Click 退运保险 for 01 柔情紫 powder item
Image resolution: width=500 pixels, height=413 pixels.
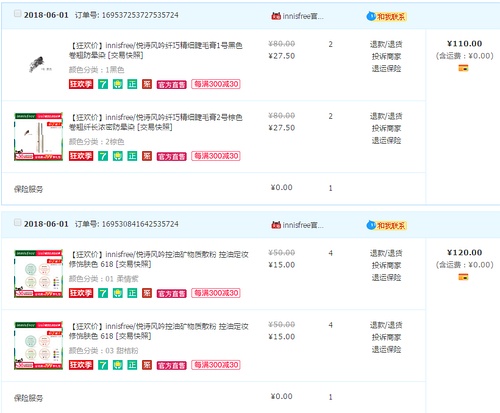pyautogui.click(x=386, y=277)
